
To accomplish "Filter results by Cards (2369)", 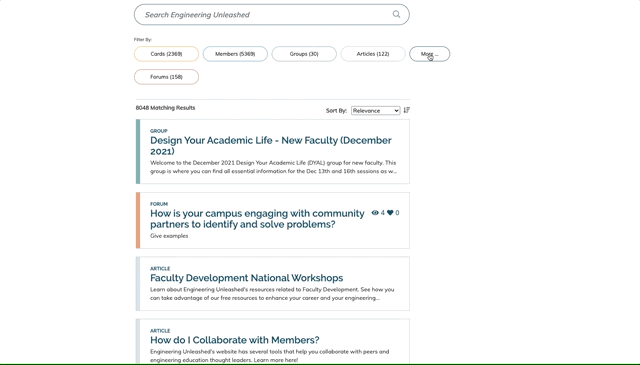I will (167, 54).
